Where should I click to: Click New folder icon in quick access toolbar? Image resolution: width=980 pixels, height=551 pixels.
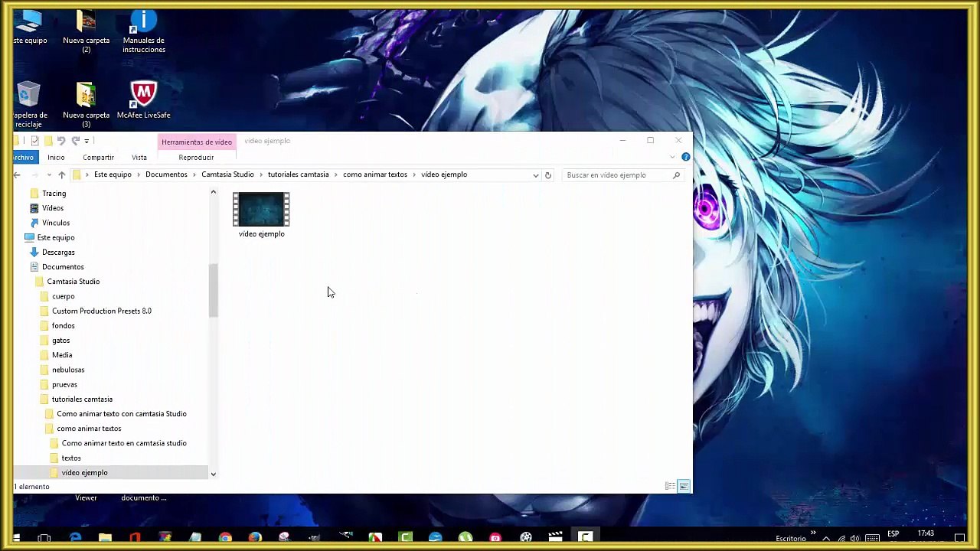click(x=48, y=141)
